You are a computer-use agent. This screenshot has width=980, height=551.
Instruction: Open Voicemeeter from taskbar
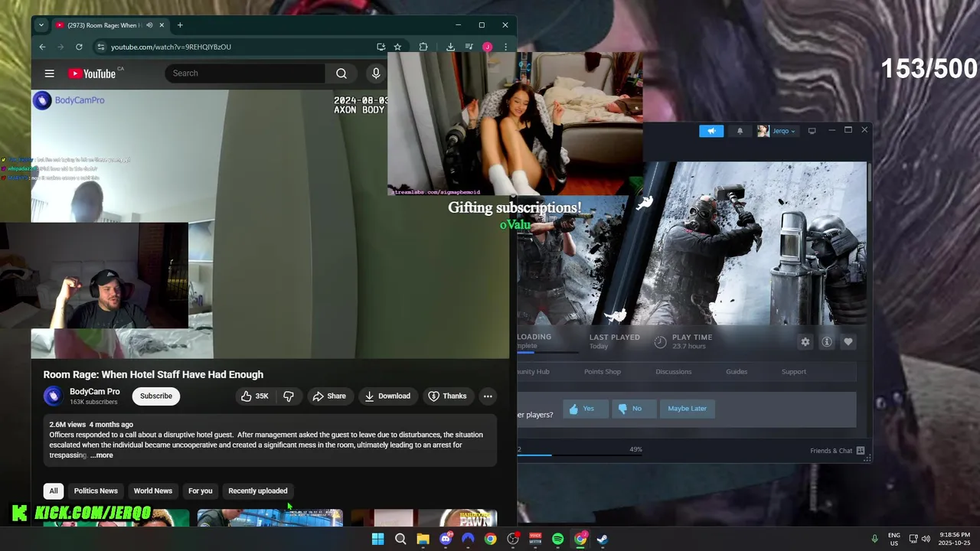coord(535,539)
